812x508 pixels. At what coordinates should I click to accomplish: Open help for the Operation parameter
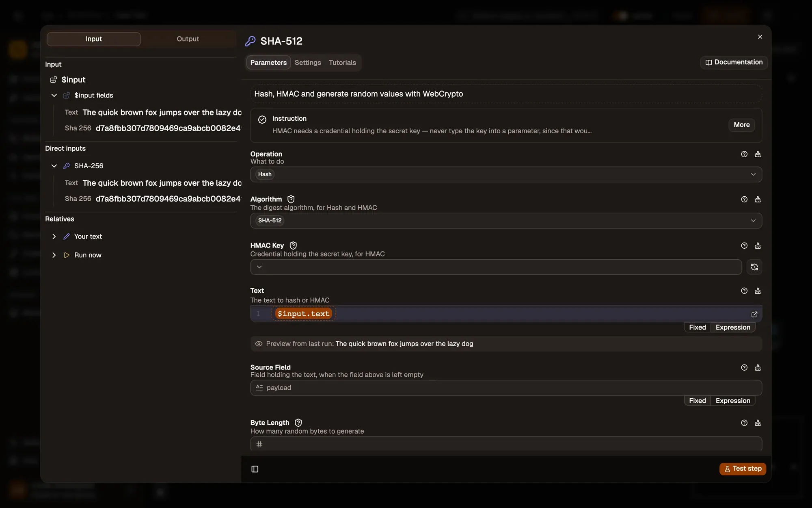click(744, 154)
